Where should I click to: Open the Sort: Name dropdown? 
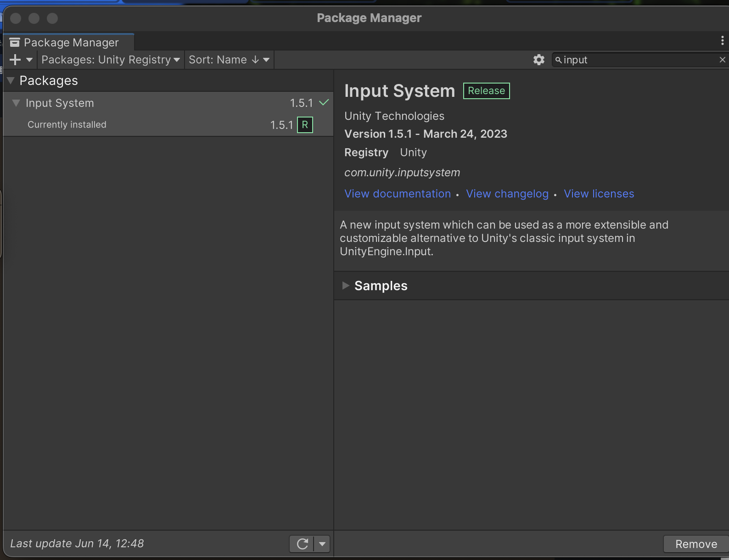click(x=229, y=60)
